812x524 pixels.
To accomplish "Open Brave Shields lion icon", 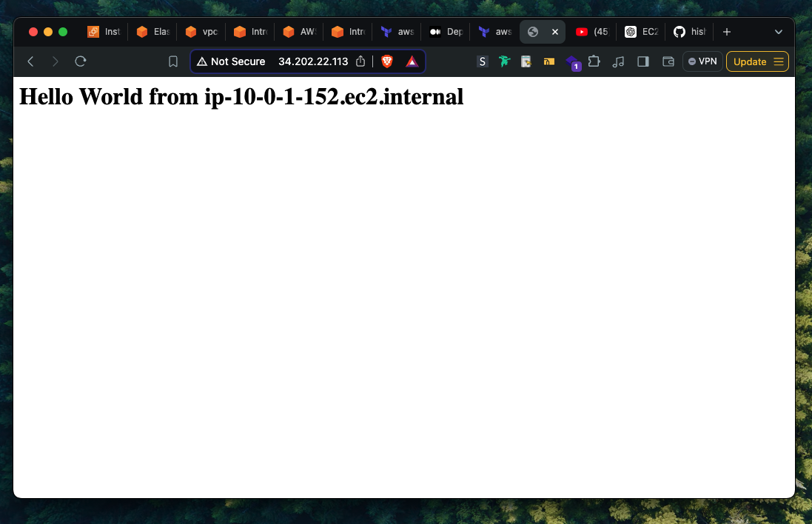I will [x=387, y=61].
